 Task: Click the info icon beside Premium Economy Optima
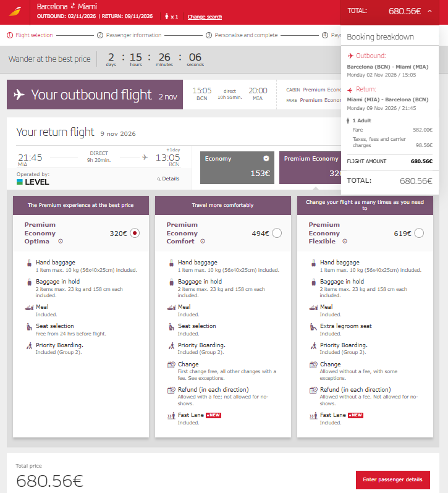(x=61, y=241)
